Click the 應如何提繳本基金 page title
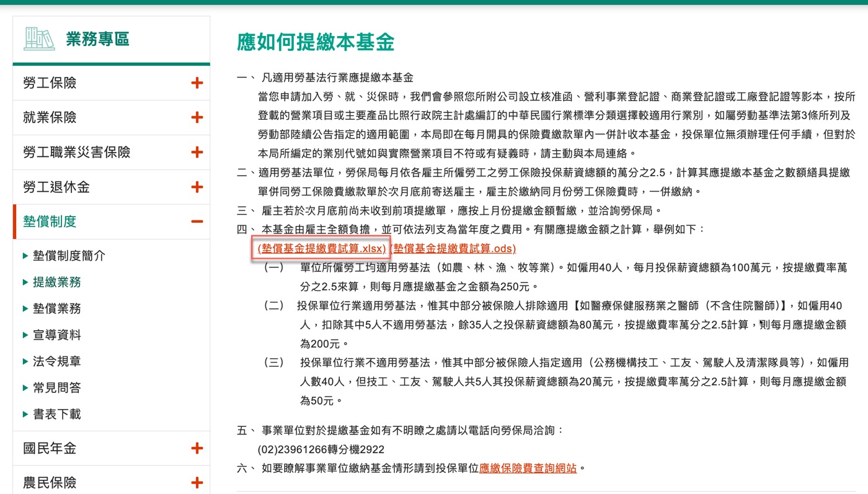868x494 pixels. (316, 42)
